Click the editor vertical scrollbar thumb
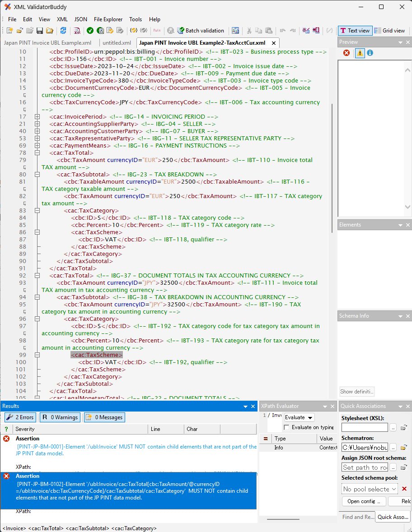This screenshot has width=412, height=532. tap(332, 168)
